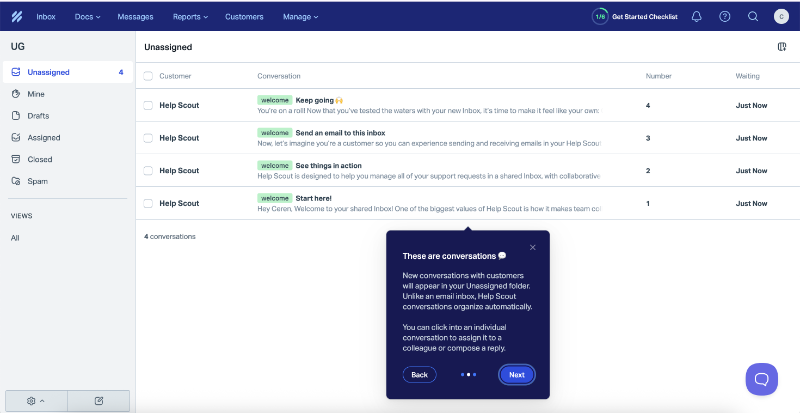Click the welcome tag on Send an email

coord(275,133)
